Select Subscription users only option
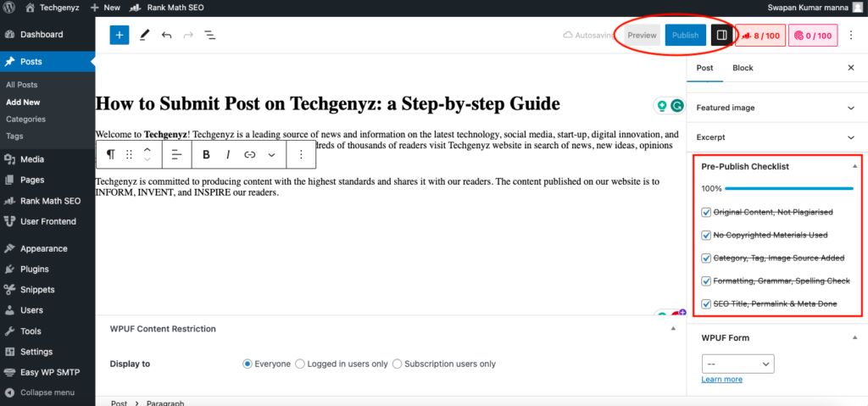868x406 pixels. [x=397, y=364]
